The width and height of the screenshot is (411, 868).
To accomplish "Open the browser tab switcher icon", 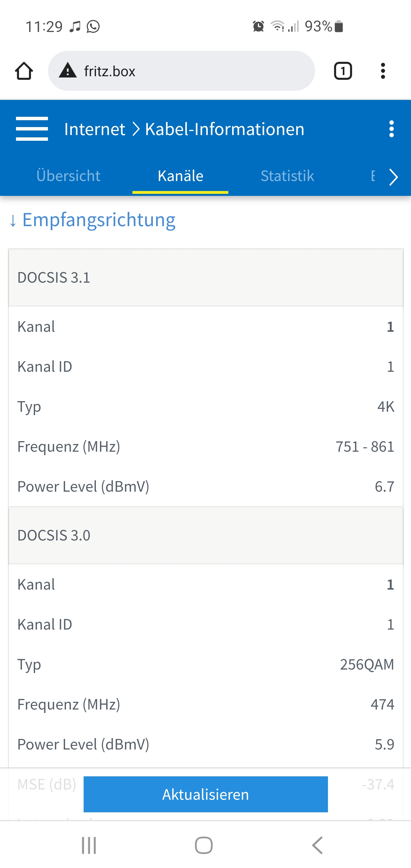I will 343,71.
